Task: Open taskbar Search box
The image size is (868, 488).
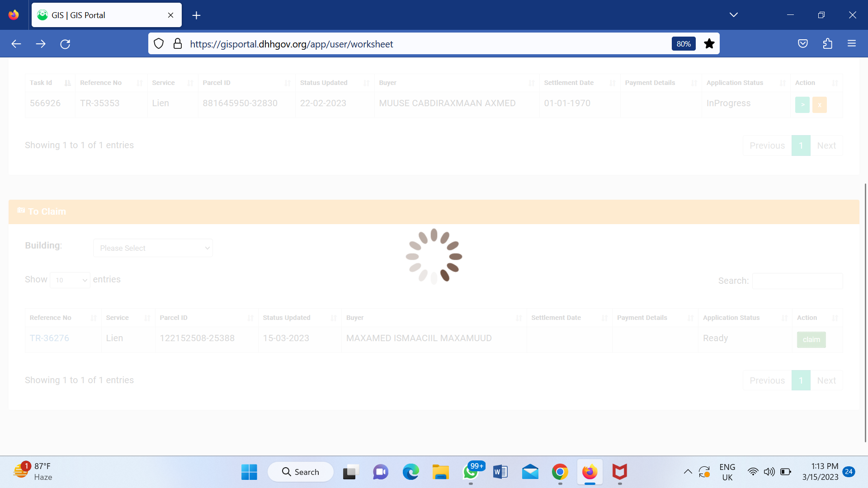Action: point(301,472)
